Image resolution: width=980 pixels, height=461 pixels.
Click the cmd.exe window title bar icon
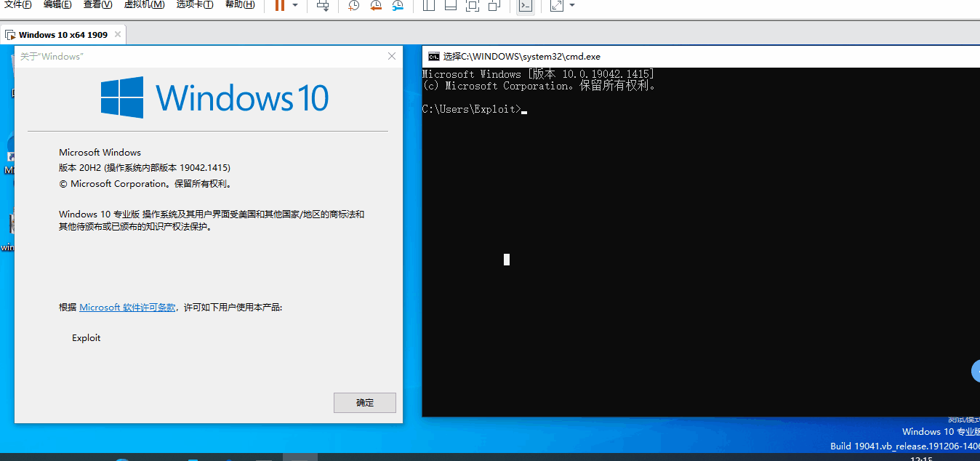click(433, 56)
